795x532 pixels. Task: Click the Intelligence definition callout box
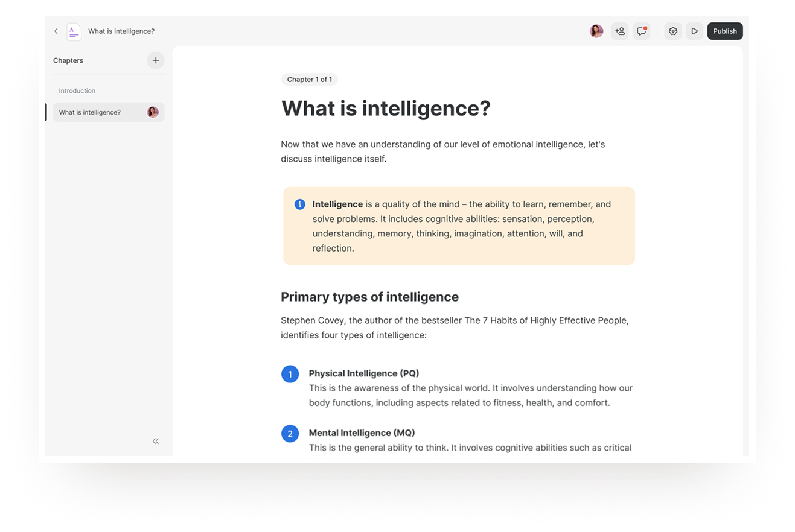(x=458, y=226)
